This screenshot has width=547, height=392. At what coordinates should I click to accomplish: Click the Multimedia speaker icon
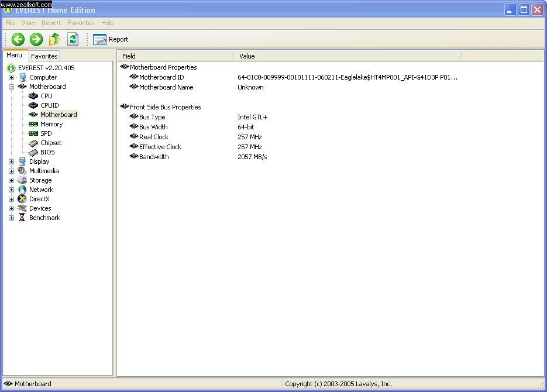pyautogui.click(x=22, y=171)
